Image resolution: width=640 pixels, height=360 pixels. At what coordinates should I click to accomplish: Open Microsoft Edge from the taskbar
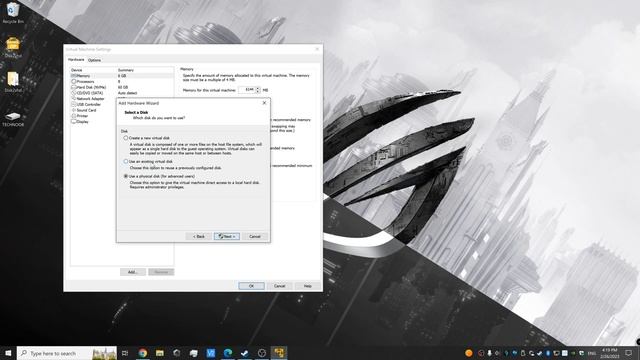point(228,353)
